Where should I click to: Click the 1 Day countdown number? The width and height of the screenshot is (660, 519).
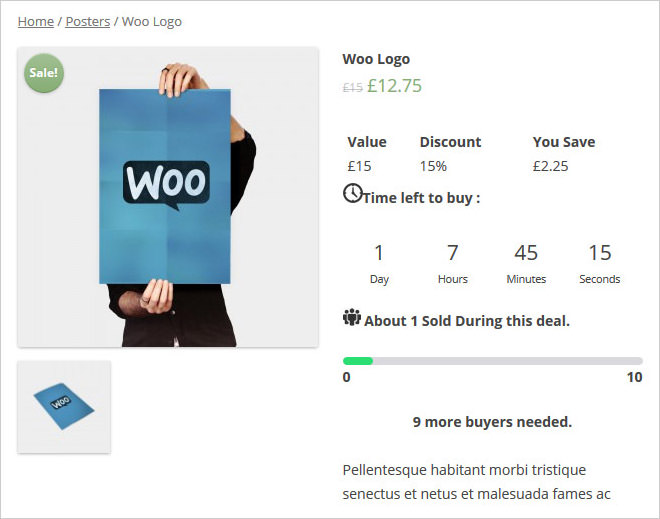pyautogui.click(x=379, y=253)
